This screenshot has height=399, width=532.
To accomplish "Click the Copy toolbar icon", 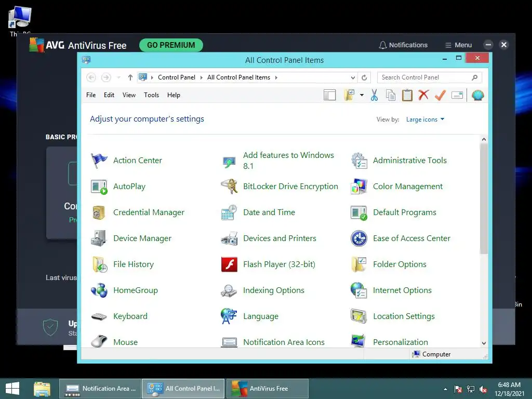I will click(391, 96).
